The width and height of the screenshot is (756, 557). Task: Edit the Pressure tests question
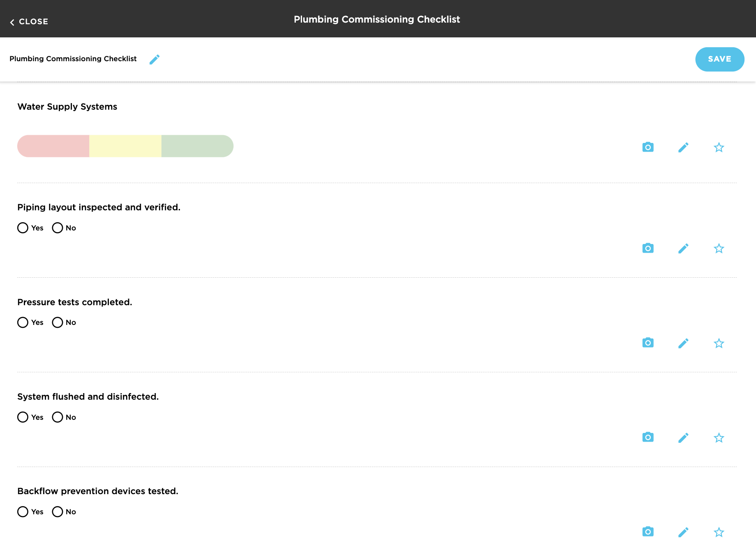coord(683,343)
